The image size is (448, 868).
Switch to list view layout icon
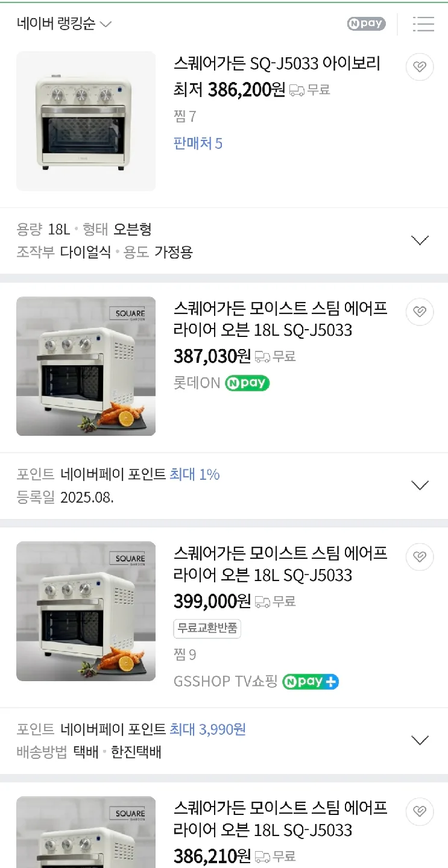pos(423,24)
